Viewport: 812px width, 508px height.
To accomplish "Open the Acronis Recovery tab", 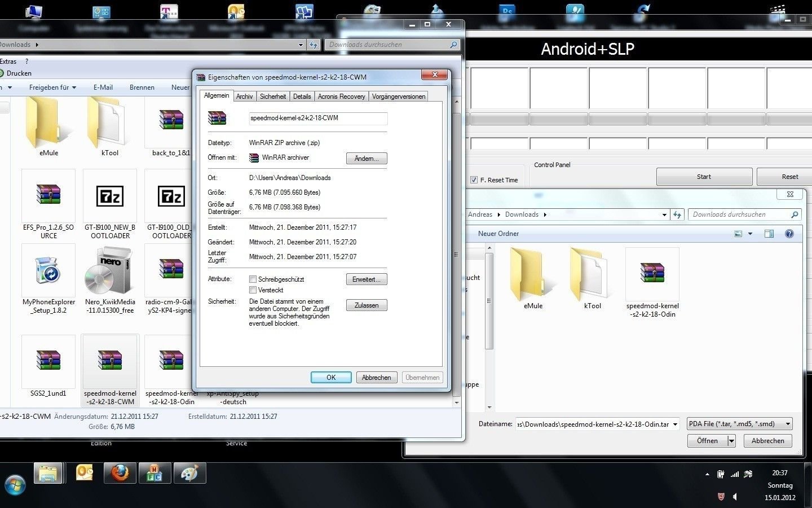I will pos(341,97).
